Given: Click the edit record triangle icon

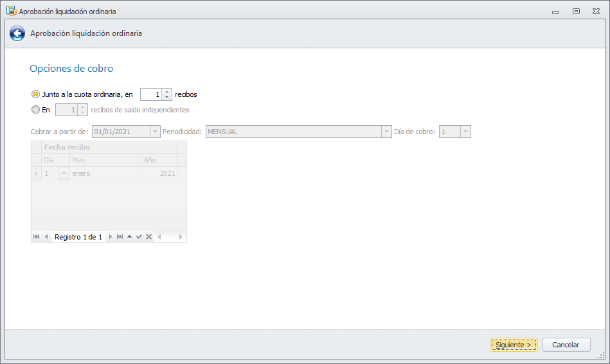Looking at the screenshot, I should click(130, 237).
